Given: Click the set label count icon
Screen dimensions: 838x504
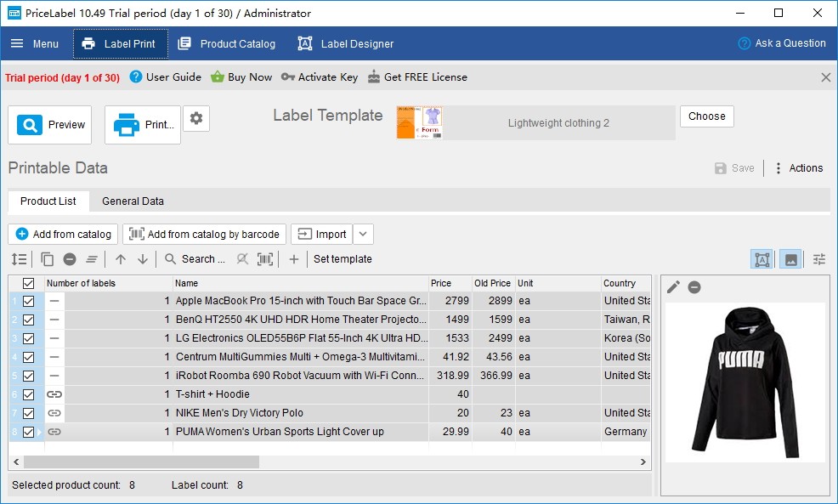Looking at the screenshot, I should point(20,259).
